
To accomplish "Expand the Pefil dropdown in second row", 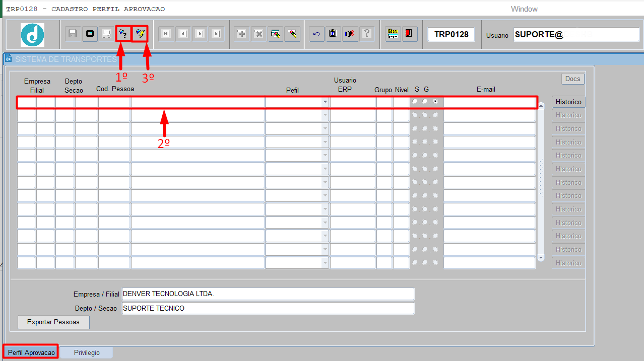I will [x=325, y=115].
